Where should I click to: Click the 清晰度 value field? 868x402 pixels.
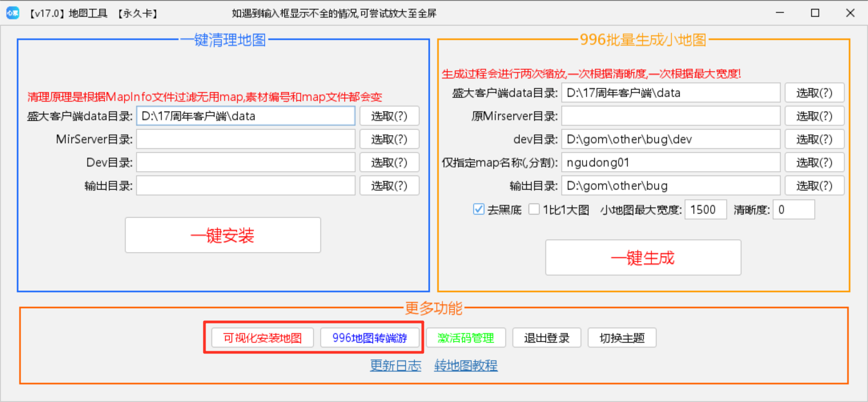[794, 210]
